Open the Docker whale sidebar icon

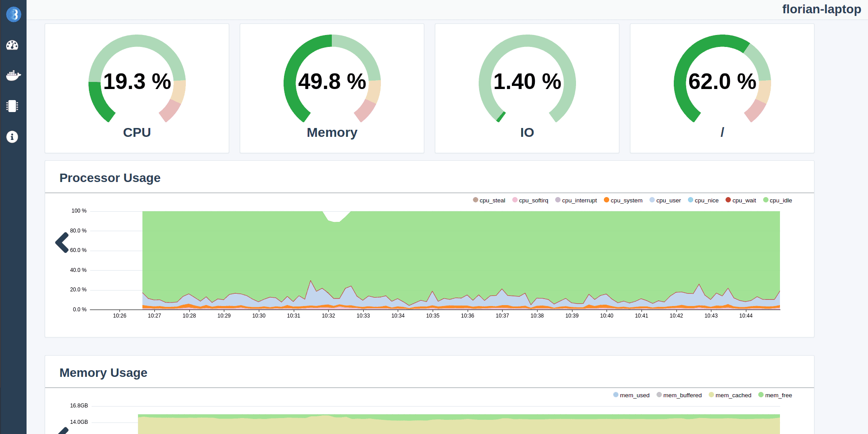click(13, 76)
